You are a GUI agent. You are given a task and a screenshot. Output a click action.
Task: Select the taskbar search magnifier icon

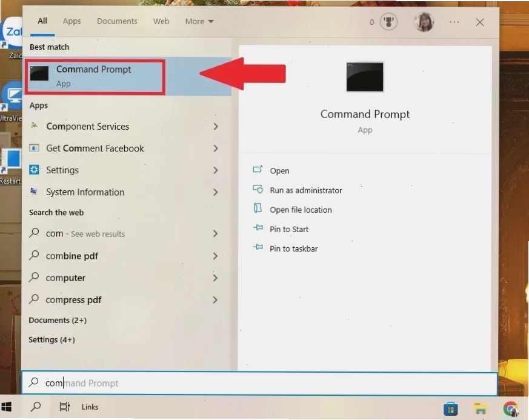(x=36, y=407)
